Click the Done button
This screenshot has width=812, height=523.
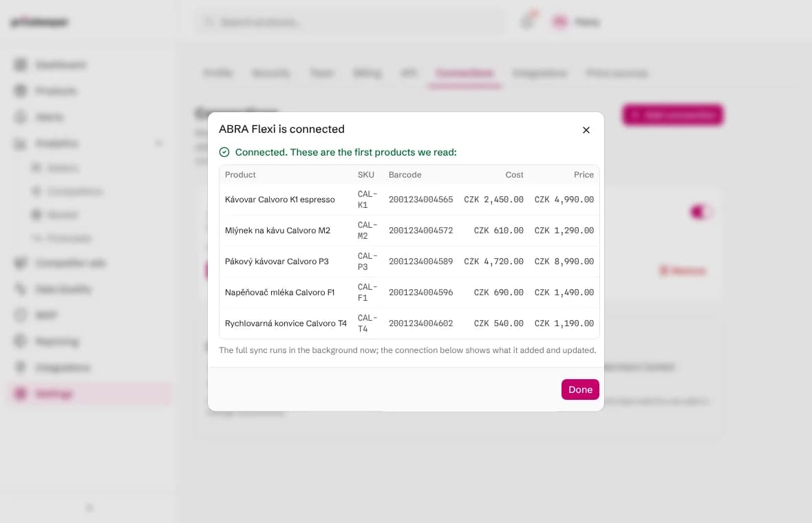point(580,389)
